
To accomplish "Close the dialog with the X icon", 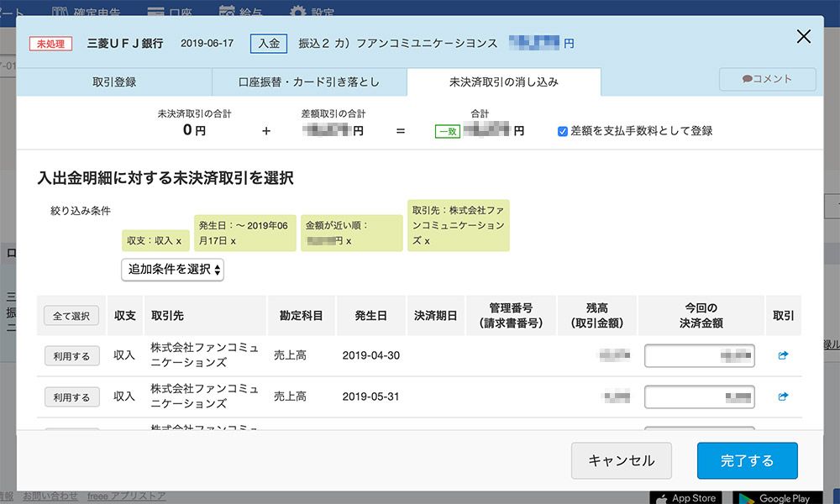I will [x=804, y=36].
